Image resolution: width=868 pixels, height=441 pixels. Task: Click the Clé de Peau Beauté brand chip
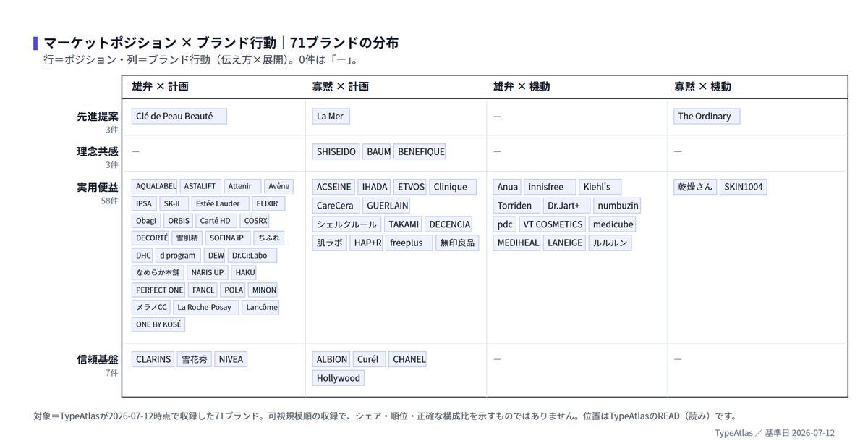coord(179,116)
